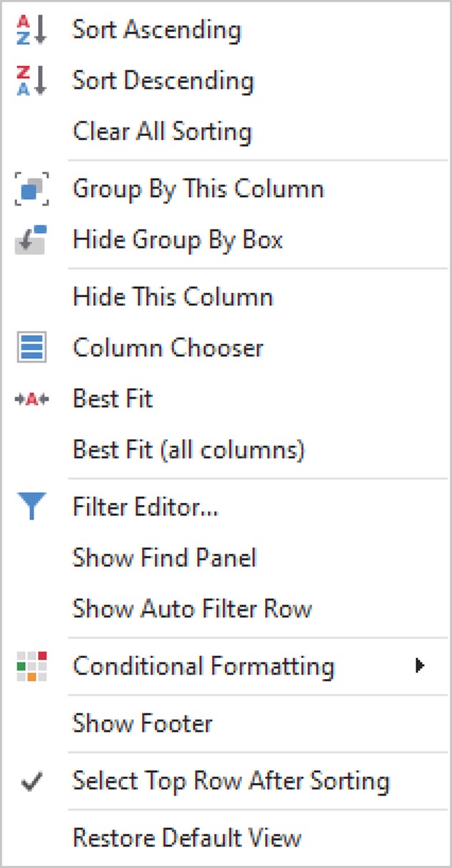Click the Sort Ascending A-Z icon
The image size is (452, 868).
pyautogui.click(x=32, y=31)
